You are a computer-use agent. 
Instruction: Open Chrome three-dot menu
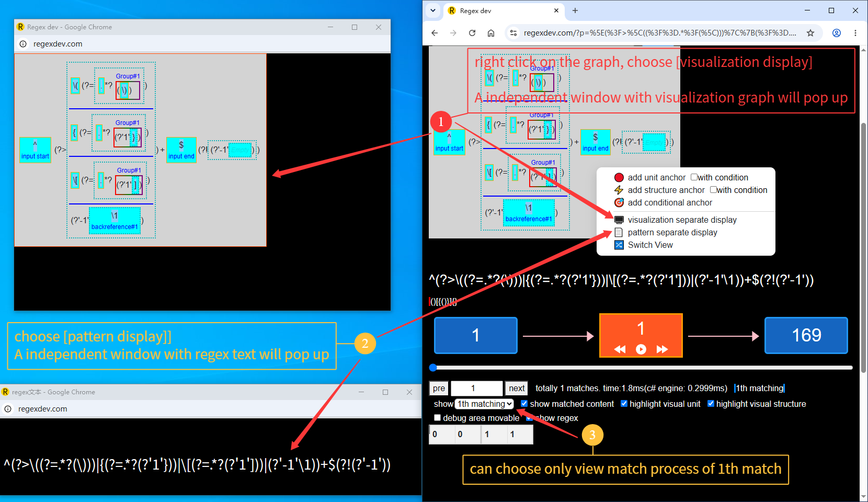click(x=855, y=33)
